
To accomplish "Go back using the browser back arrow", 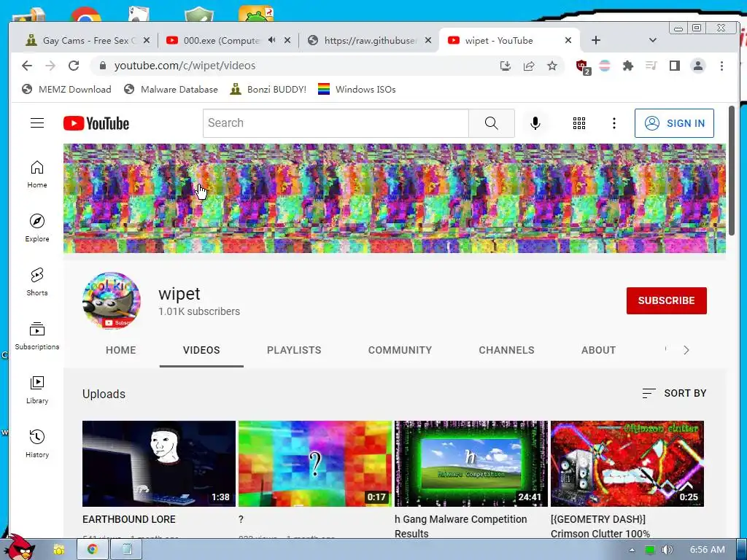I will click(x=27, y=66).
